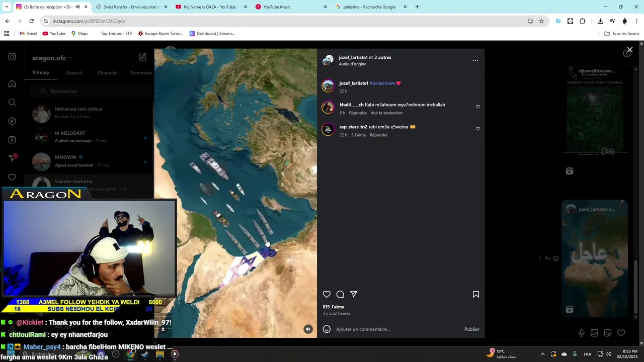
Task: Click Voir la traduction on khalil's comment
Action: tap(386, 113)
